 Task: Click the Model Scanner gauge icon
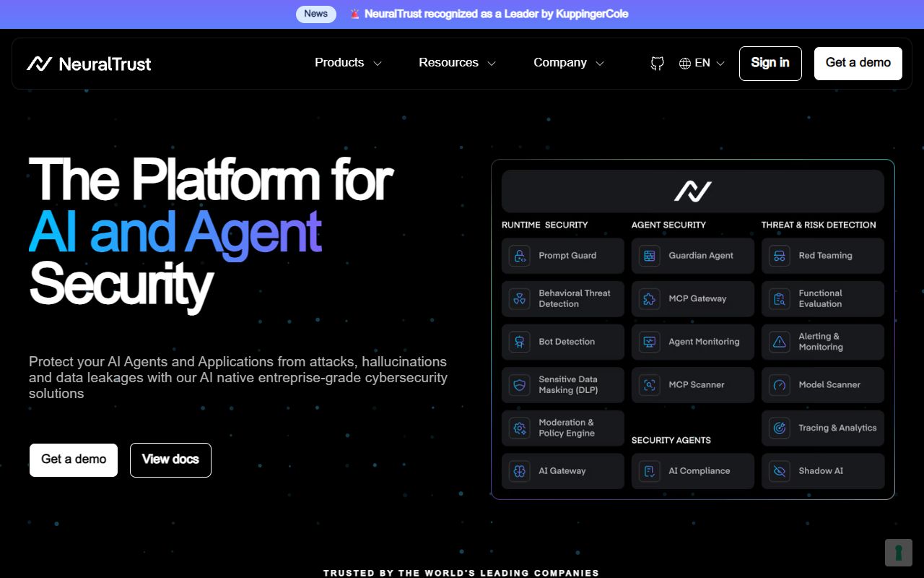[779, 384]
